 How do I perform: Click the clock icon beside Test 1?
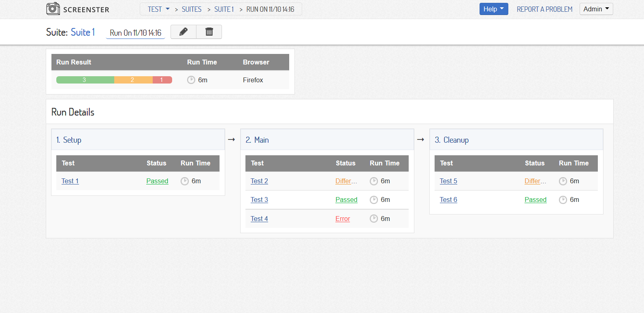coord(185,181)
